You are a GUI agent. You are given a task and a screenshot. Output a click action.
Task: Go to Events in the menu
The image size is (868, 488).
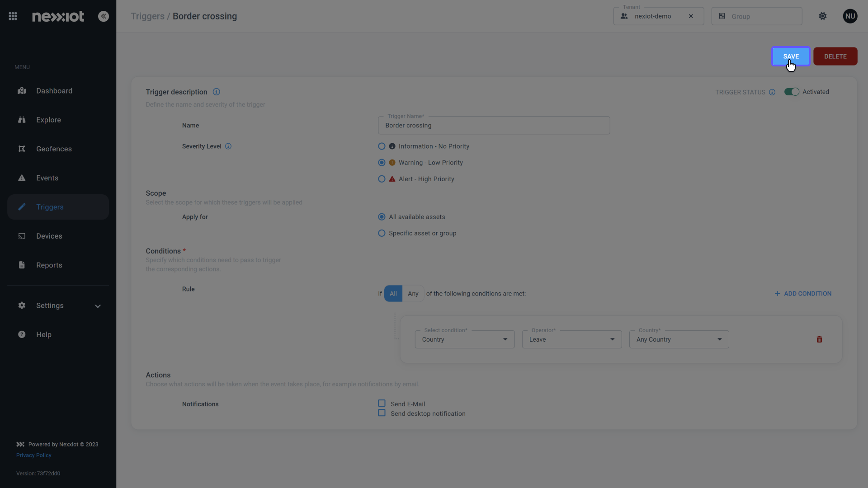(58, 178)
